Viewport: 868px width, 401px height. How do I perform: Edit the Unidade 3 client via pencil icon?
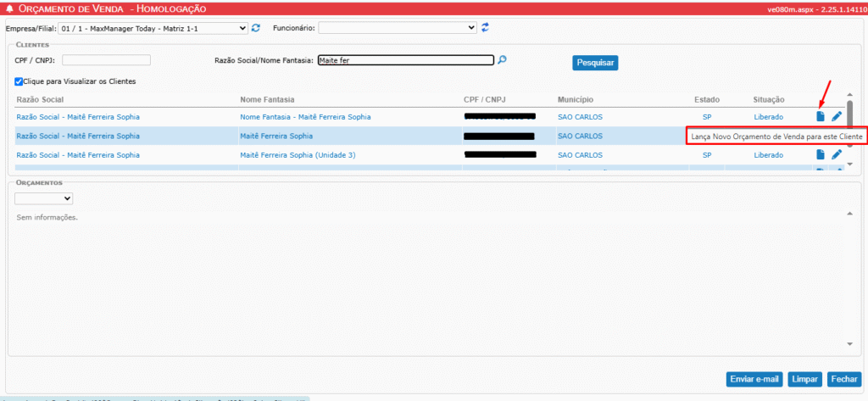[x=837, y=155]
